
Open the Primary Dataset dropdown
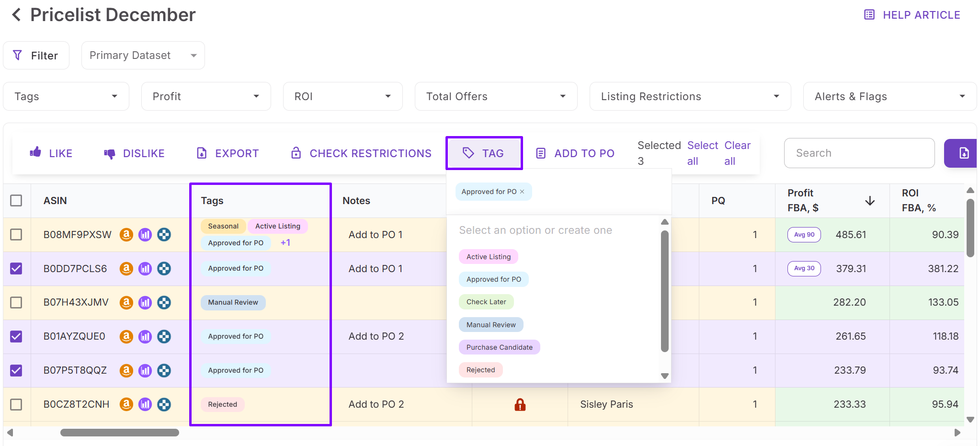(x=142, y=55)
